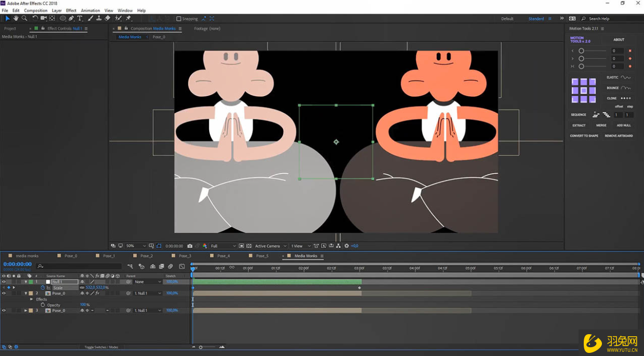
Task: Choose the Puppet Pin tool
Action: point(128,18)
